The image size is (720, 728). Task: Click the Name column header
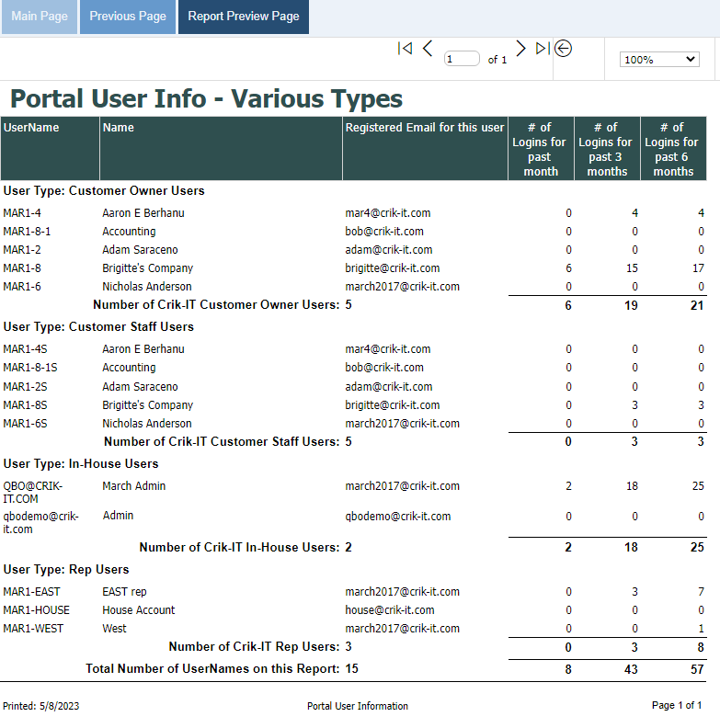pos(119,128)
